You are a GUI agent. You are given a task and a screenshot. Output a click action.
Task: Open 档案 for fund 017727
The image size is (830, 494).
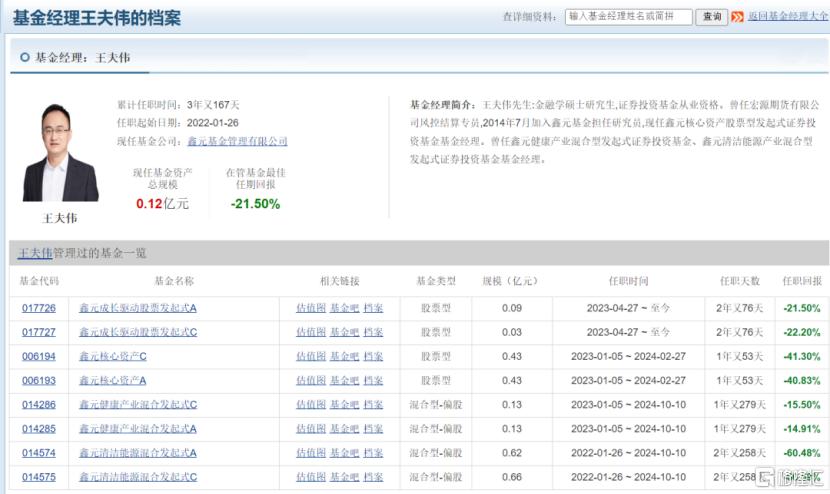(x=373, y=333)
